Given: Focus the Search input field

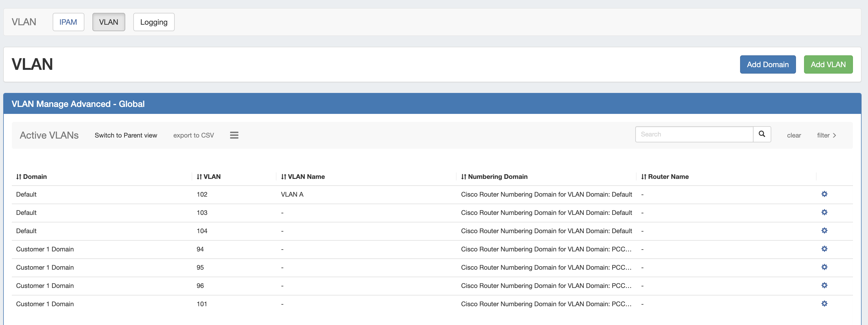Looking at the screenshot, I should 694,134.
